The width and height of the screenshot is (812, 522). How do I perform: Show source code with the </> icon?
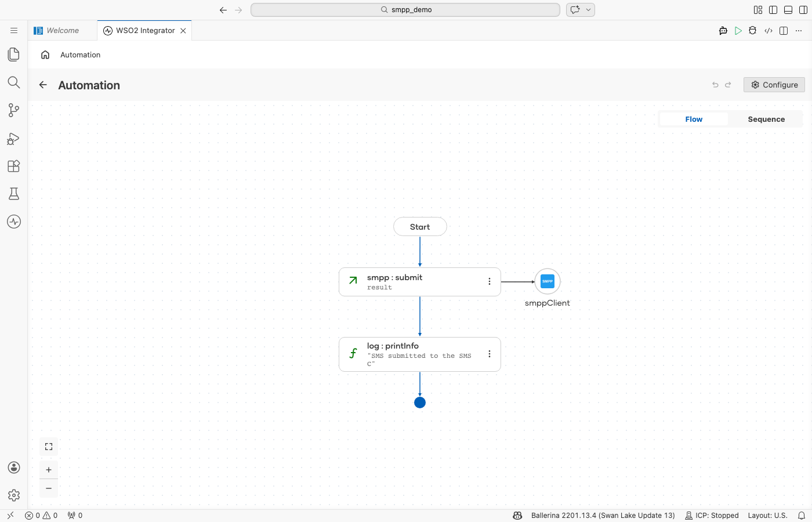point(768,31)
